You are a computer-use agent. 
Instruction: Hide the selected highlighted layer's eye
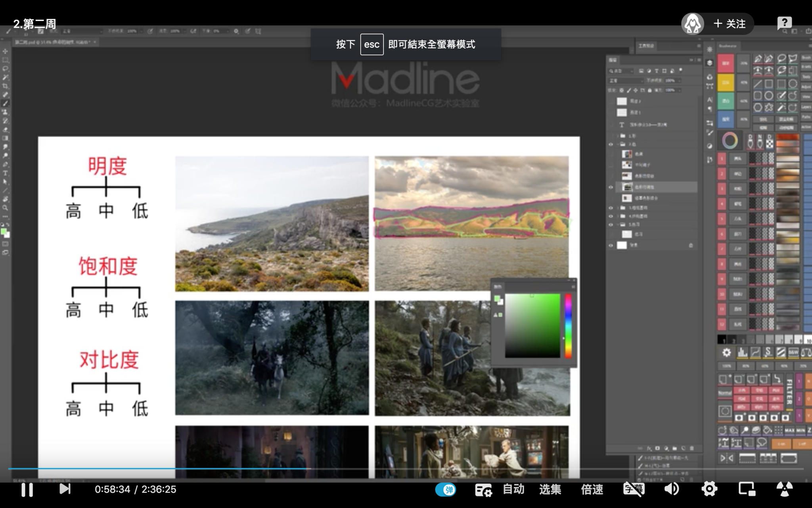point(611,187)
